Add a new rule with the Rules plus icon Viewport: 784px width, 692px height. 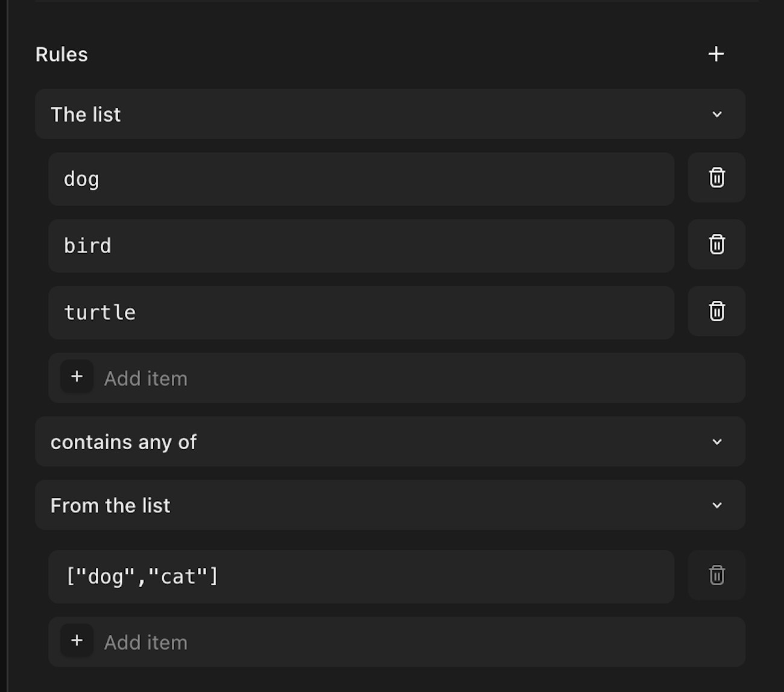pos(716,54)
